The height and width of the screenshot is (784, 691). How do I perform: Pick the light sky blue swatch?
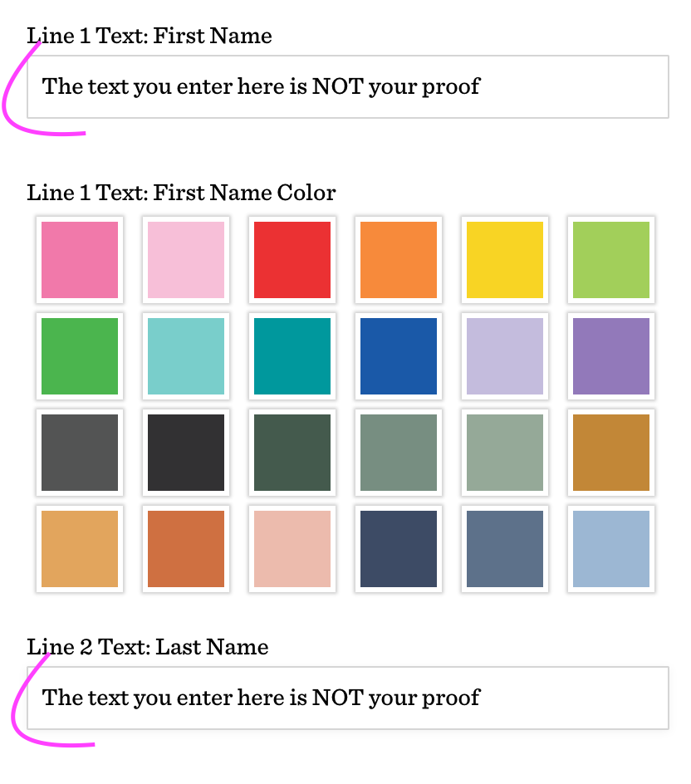pyautogui.click(x=611, y=549)
